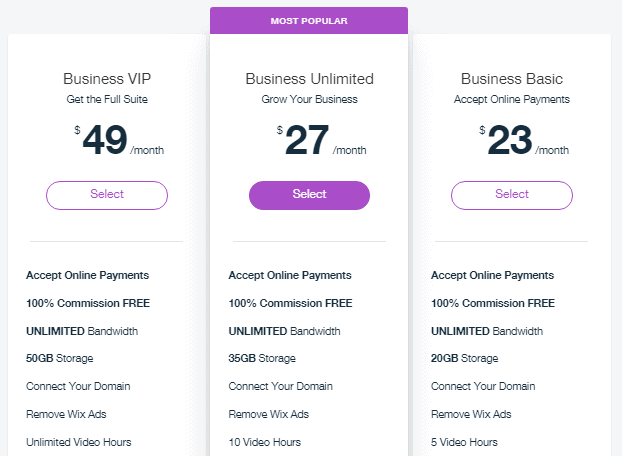The image size is (622, 456).
Task: Click the Business Basic plan title
Action: [511, 78]
